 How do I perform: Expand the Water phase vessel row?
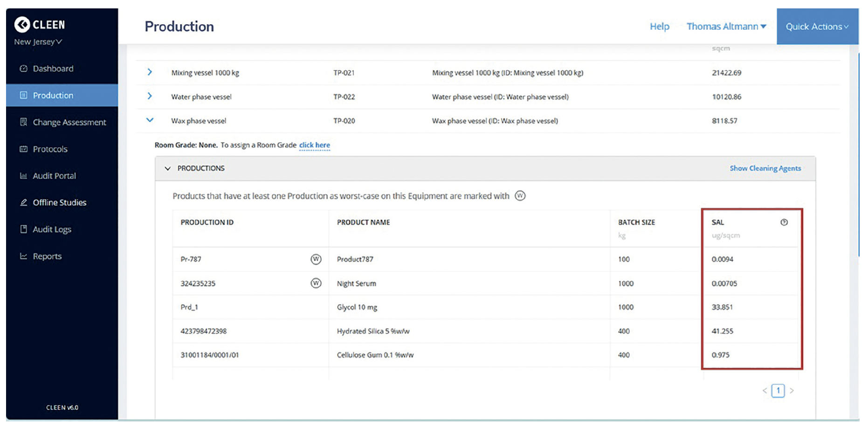(150, 96)
